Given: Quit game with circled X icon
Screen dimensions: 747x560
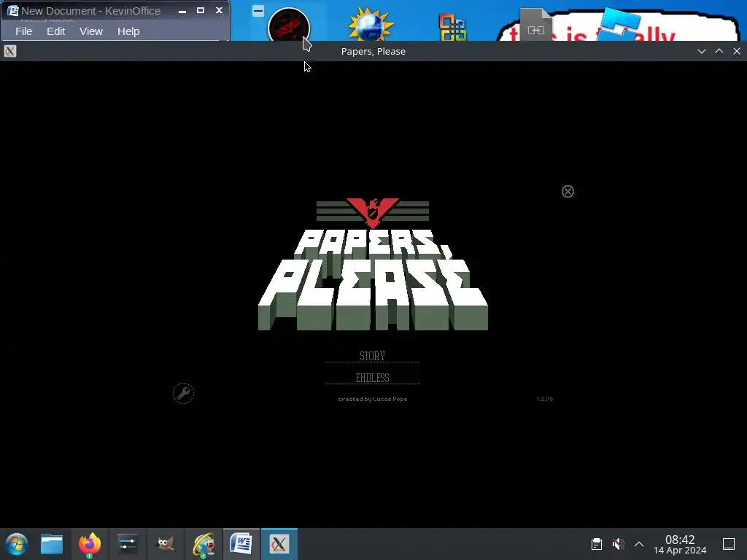Looking at the screenshot, I should click(x=568, y=192).
